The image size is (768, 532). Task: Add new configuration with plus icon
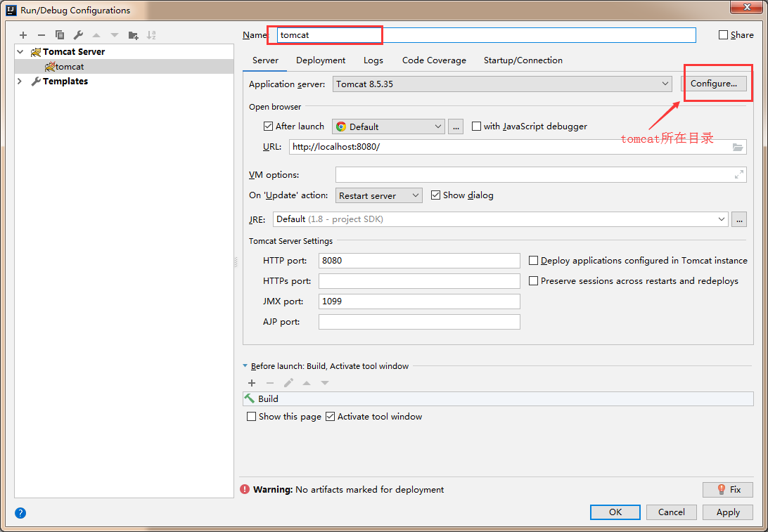click(23, 35)
